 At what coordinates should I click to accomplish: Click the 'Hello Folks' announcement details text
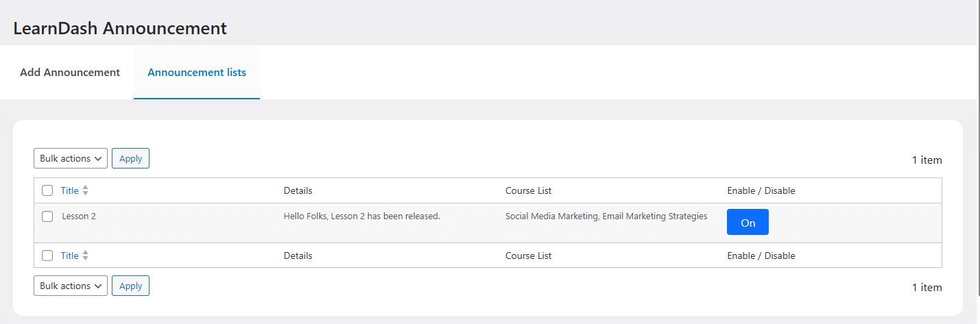(x=362, y=216)
